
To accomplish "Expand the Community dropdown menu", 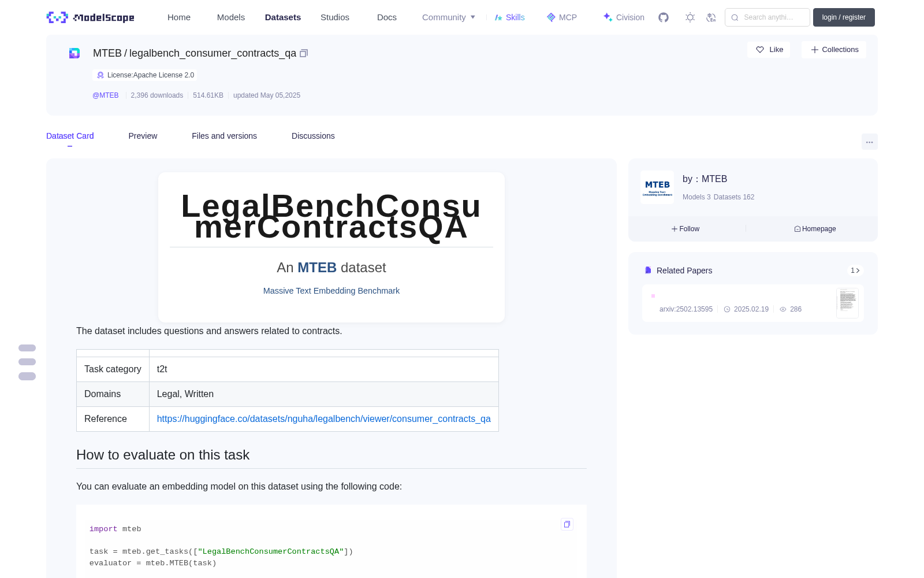I will (x=449, y=17).
